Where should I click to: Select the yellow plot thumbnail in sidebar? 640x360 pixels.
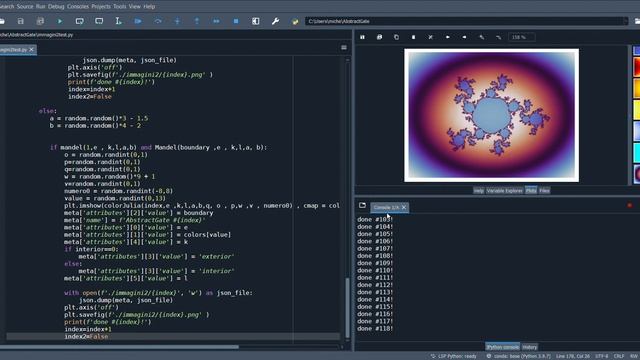(636, 110)
